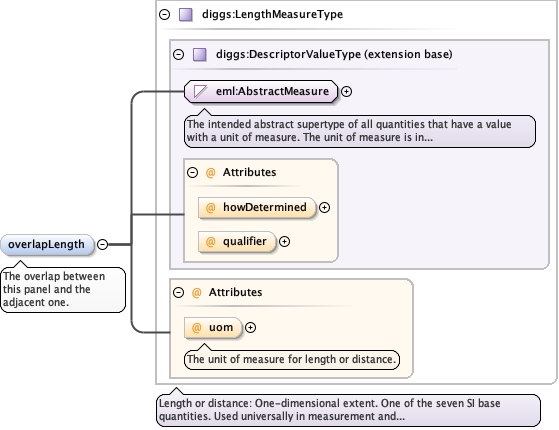
Task: Click the abstract type icon in eml:AbstractMeasure
Action: coord(200,91)
